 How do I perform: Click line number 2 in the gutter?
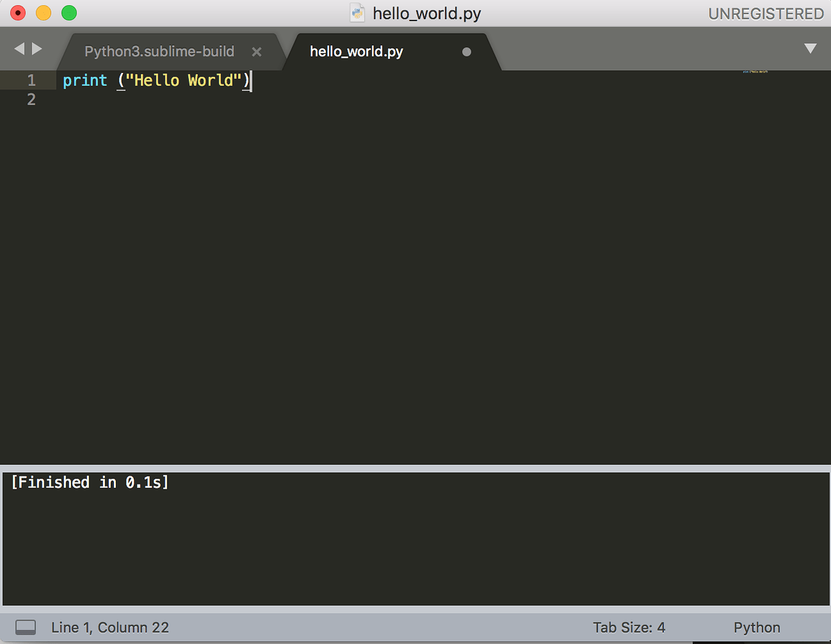(x=31, y=99)
